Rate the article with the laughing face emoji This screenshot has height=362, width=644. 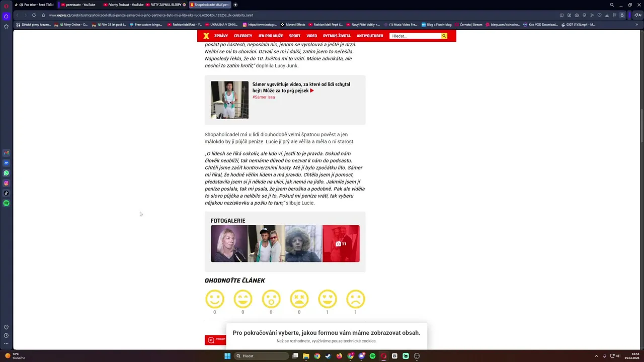[x=243, y=299]
